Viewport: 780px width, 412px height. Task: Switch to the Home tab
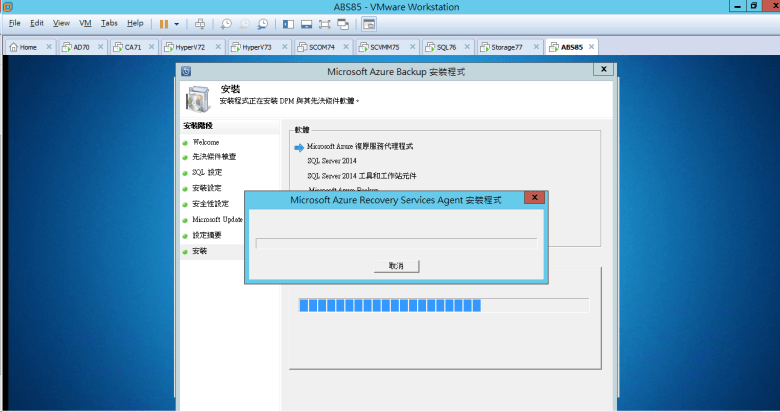pyautogui.click(x=27, y=47)
